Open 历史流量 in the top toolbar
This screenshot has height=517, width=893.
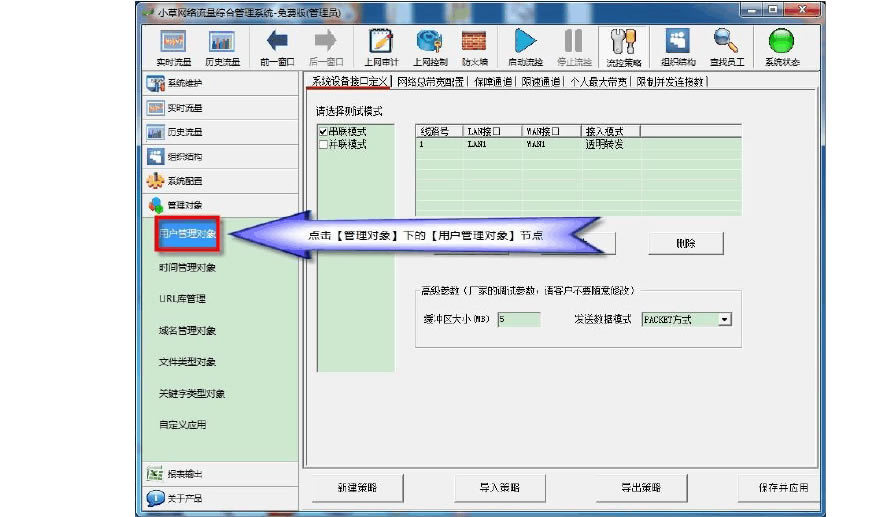pyautogui.click(x=222, y=48)
